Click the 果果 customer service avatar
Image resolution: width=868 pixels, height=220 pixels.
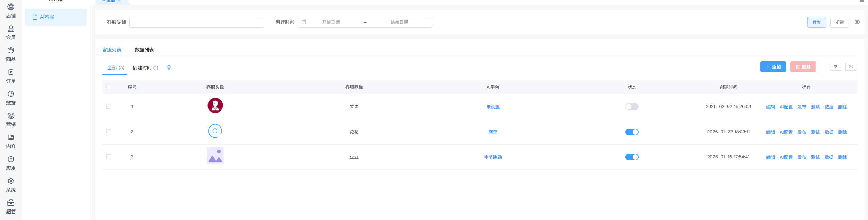click(215, 105)
